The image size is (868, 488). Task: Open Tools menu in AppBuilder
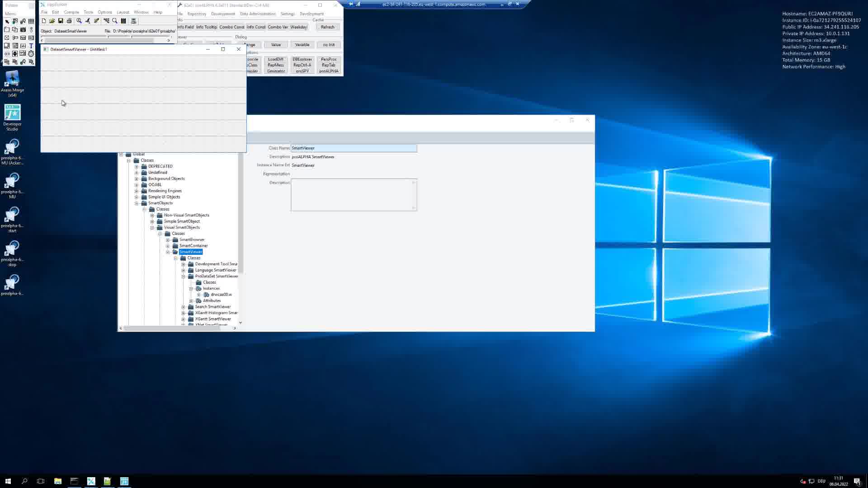(88, 12)
